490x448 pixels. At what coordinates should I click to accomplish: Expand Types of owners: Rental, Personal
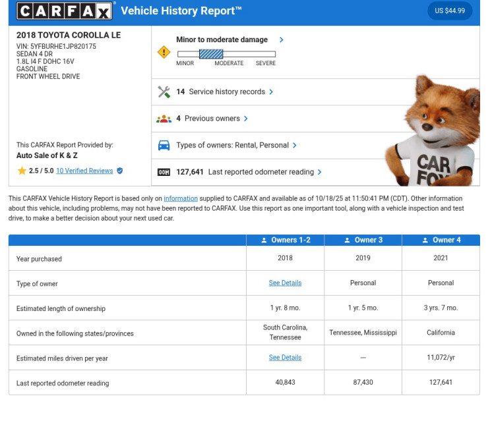pos(295,146)
